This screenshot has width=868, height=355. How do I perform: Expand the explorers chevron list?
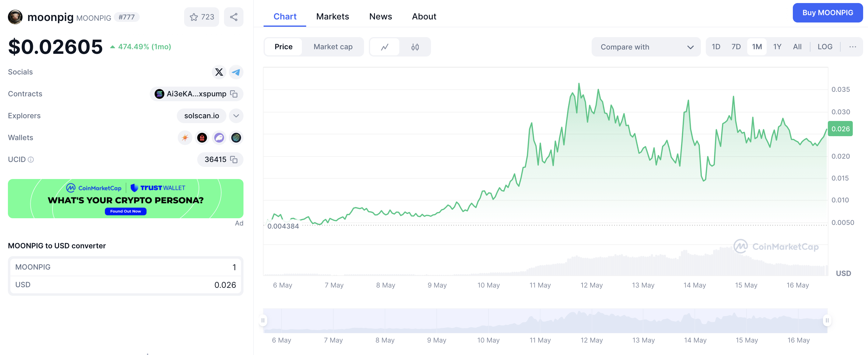point(236,116)
